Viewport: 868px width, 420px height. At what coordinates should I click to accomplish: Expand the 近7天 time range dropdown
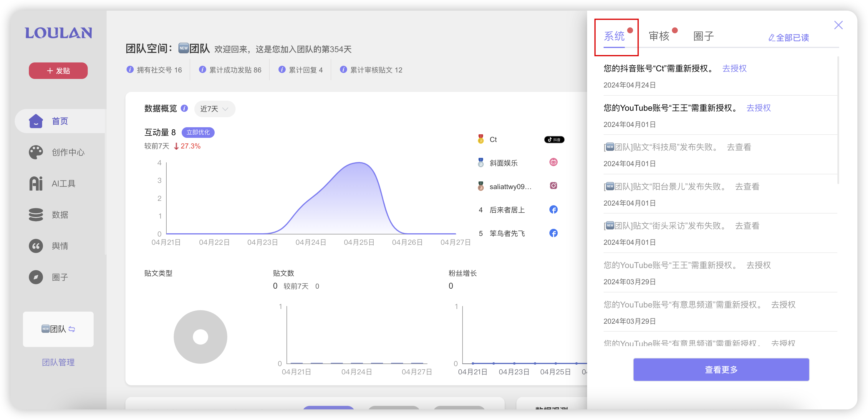[215, 109]
